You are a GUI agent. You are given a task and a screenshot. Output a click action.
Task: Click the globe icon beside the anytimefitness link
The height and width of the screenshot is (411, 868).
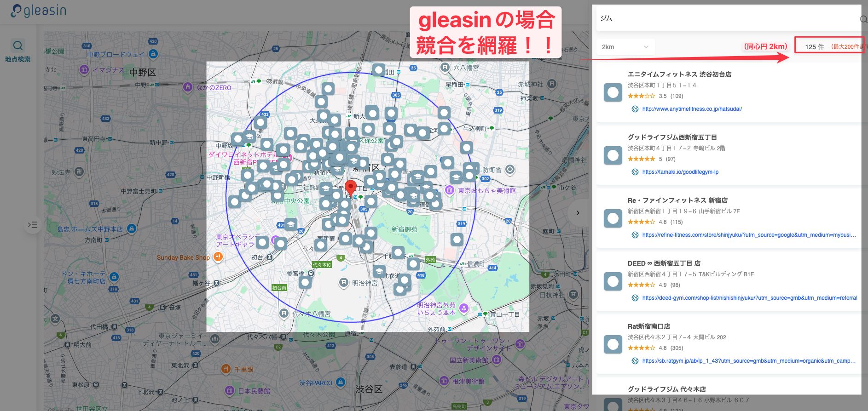click(x=635, y=109)
